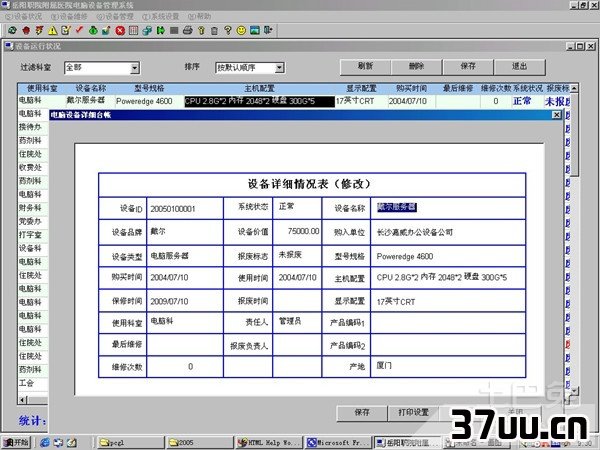Click the red circle X toolbar icon
600x450 pixels.
point(120,30)
